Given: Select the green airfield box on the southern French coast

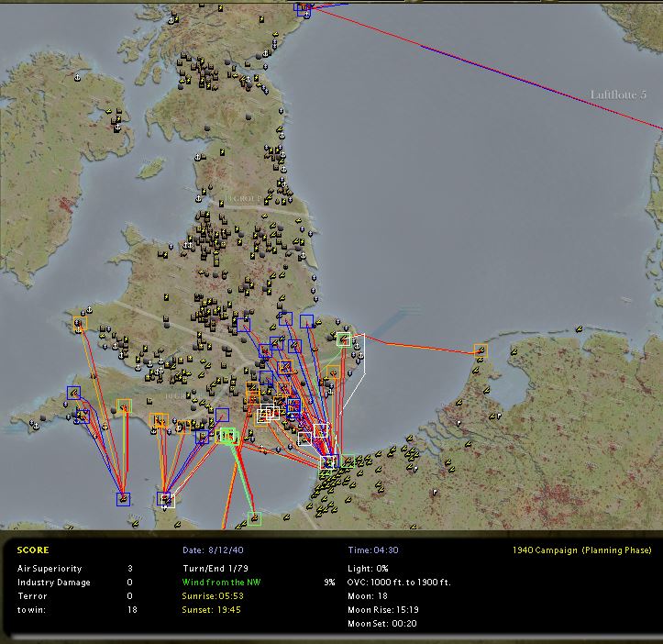Looking at the screenshot, I should pos(254,518).
